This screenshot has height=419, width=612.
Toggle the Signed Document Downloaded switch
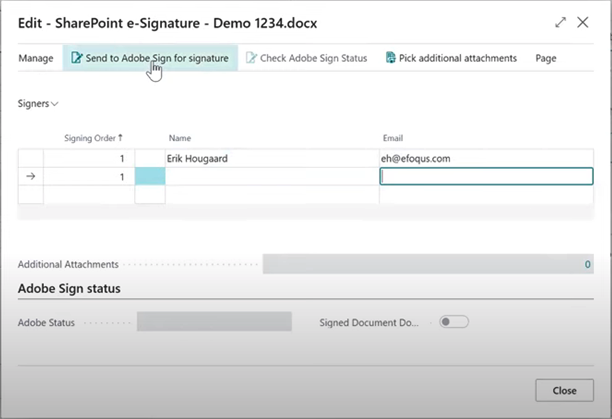pyautogui.click(x=454, y=322)
